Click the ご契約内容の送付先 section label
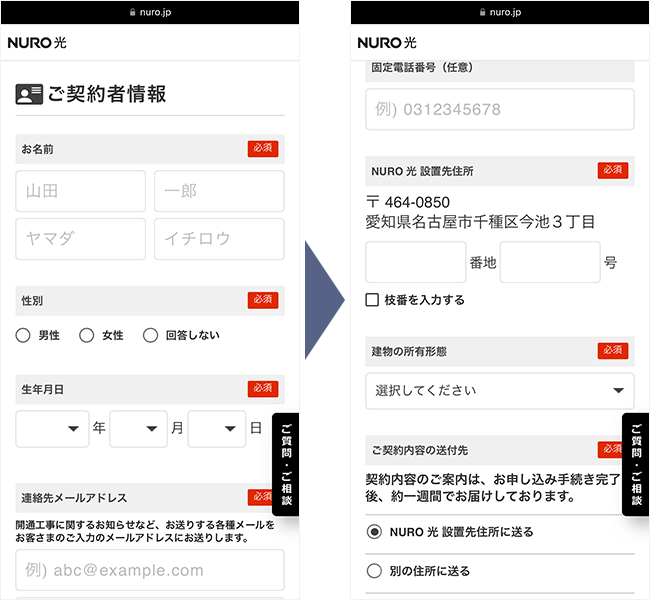650x600 pixels. (420, 450)
